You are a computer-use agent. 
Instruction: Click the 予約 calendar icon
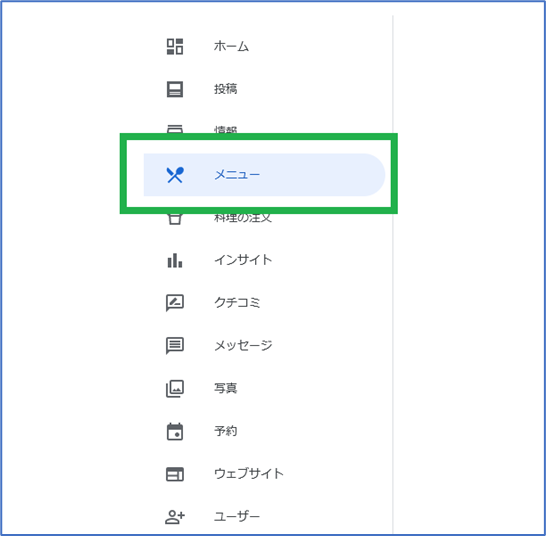(175, 432)
